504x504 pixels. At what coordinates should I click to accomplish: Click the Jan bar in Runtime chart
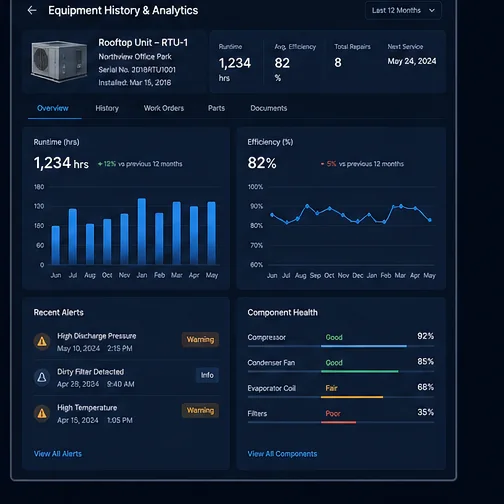tap(142, 231)
